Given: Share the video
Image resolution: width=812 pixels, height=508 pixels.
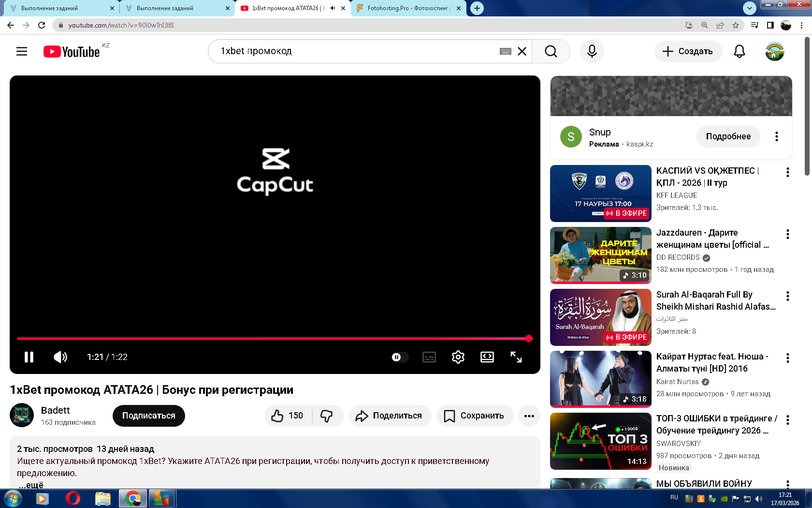Looking at the screenshot, I should tap(390, 416).
